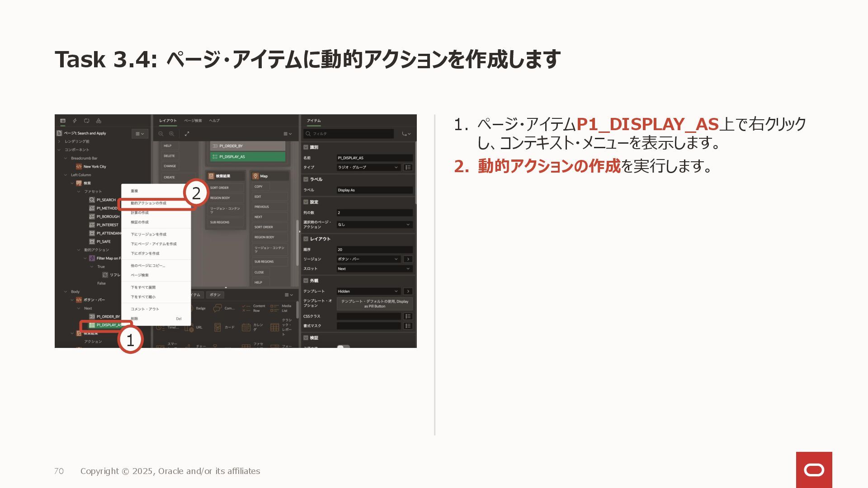Screen dimensions: 868x488
Task: Click P1_DISPLAY_AS item in layout grid
Action: (248, 157)
